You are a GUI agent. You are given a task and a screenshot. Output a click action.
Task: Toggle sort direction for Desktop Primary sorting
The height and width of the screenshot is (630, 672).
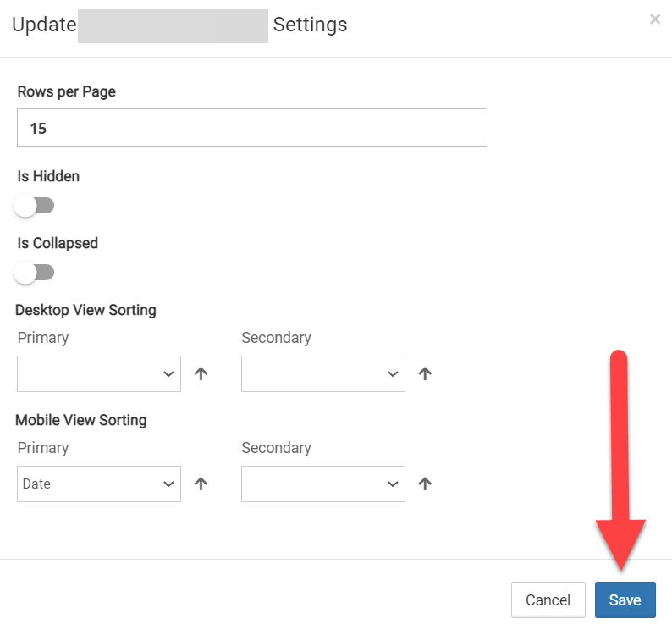[201, 373]
